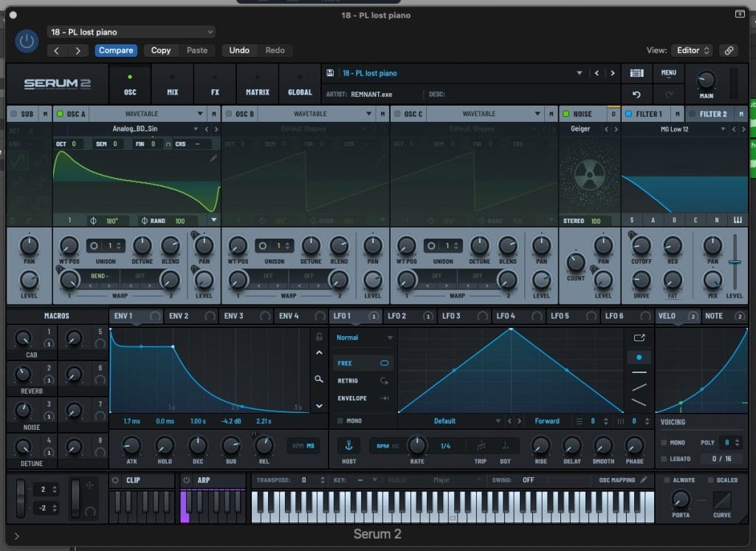Image resolution: width=756 pixels, height=551 pixels.
Task: Open the MATRIX tab
Action: 258,84
